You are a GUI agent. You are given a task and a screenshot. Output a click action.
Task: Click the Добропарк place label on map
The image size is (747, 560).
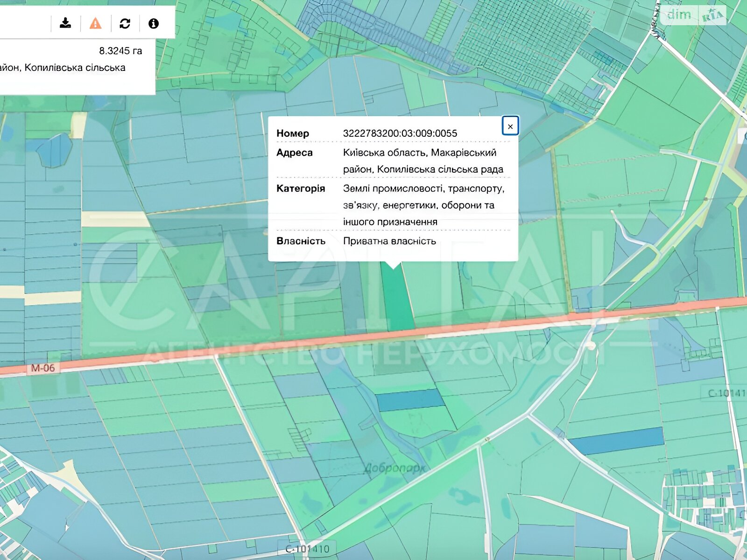395,468
